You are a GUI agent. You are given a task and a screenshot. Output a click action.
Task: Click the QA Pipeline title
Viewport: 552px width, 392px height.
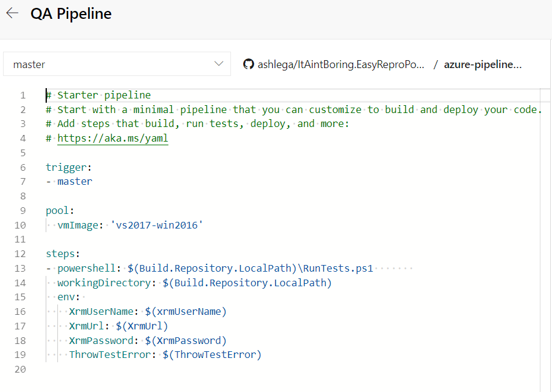pyautogui.click(x=71, y=14)
